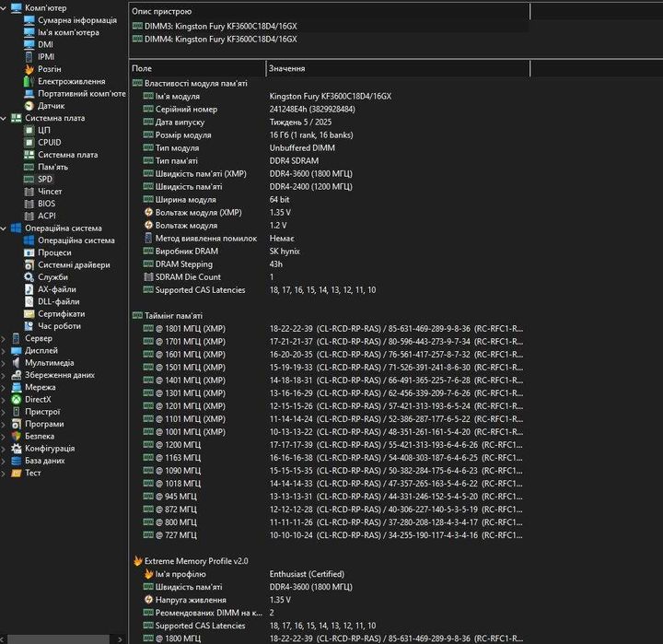The image size is (663, 644).
Task: Click the ЦП processor icon
Action: (x=29, y=130)
